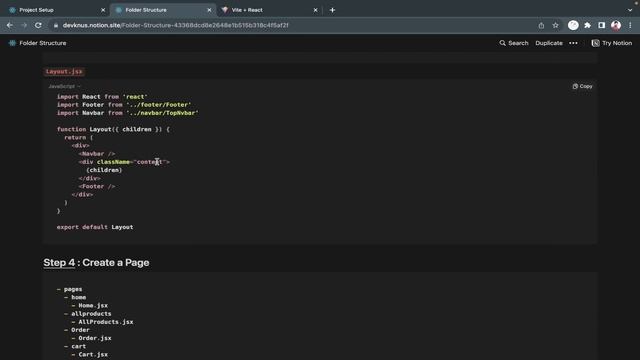Click the lock site info icon

[56, 25]
